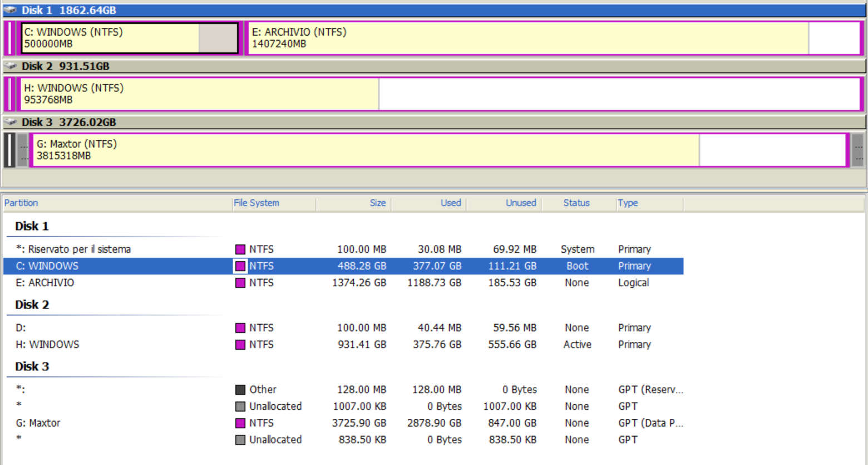The image size is (868, 465).
Task: Click the NTFS icon for Riservato per il sistema
Action: (x=240, y=249)
